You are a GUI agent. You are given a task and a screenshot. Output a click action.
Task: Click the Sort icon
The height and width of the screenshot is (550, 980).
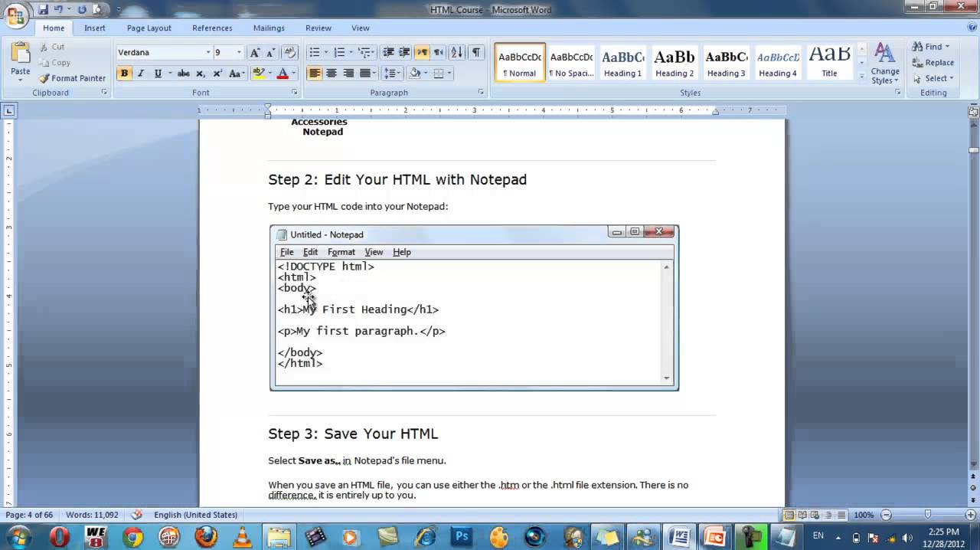457,53
